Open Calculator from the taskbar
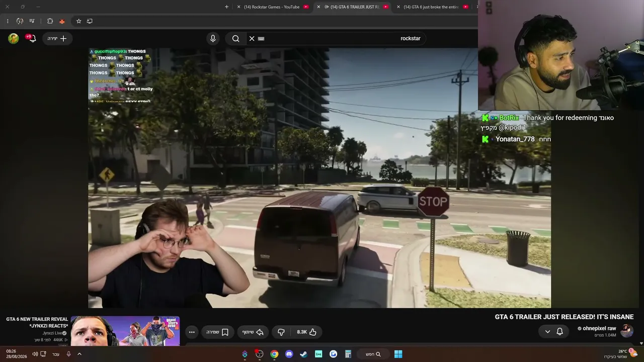The width and height of the screenshot is (644, 362). click(x=348, y=354)
